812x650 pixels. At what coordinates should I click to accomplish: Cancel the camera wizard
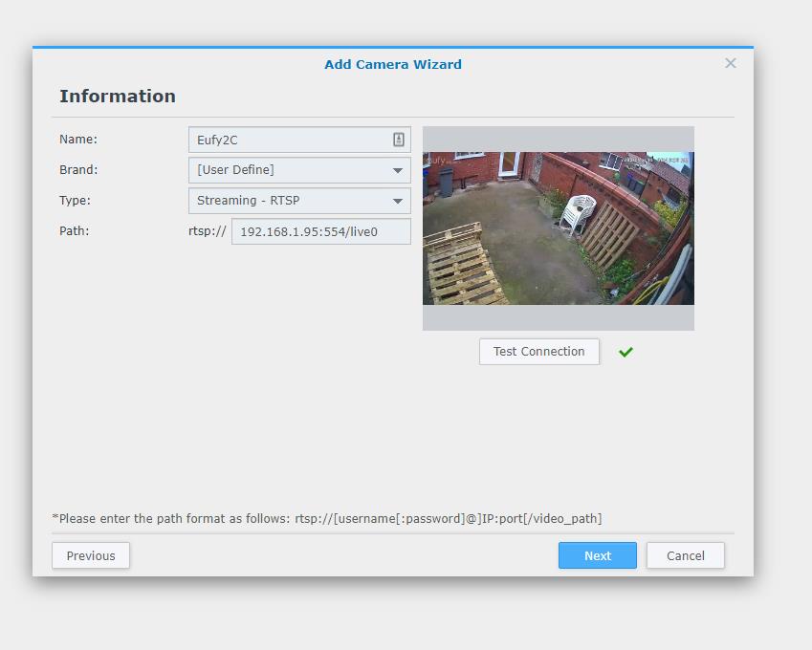[685, 555]
